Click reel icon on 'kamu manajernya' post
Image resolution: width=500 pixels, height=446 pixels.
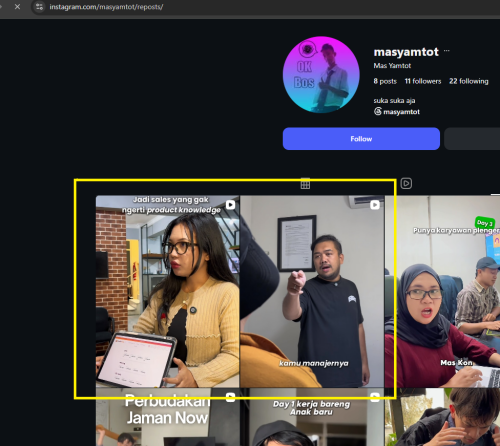[x=375, y=205]
